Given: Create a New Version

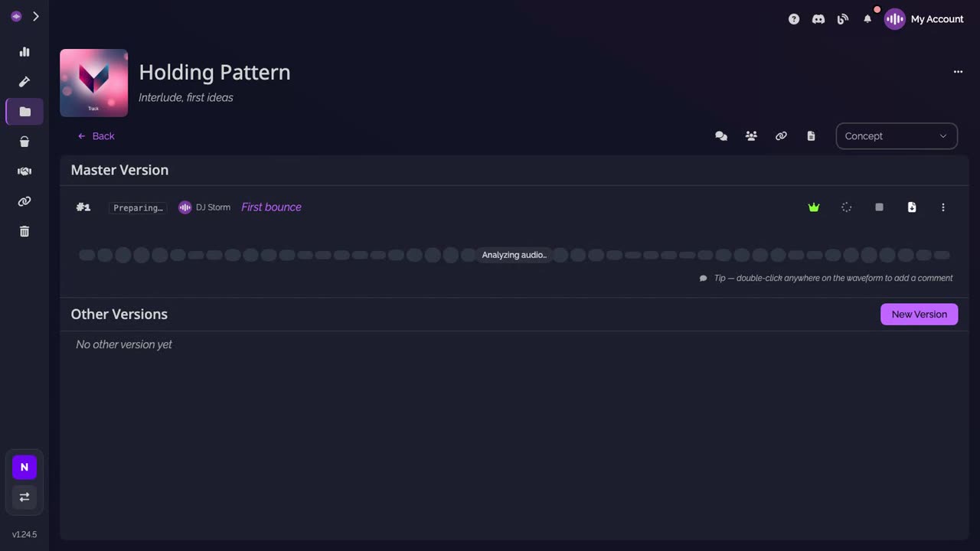Looking at the screenshot, I should coord(919,315).
